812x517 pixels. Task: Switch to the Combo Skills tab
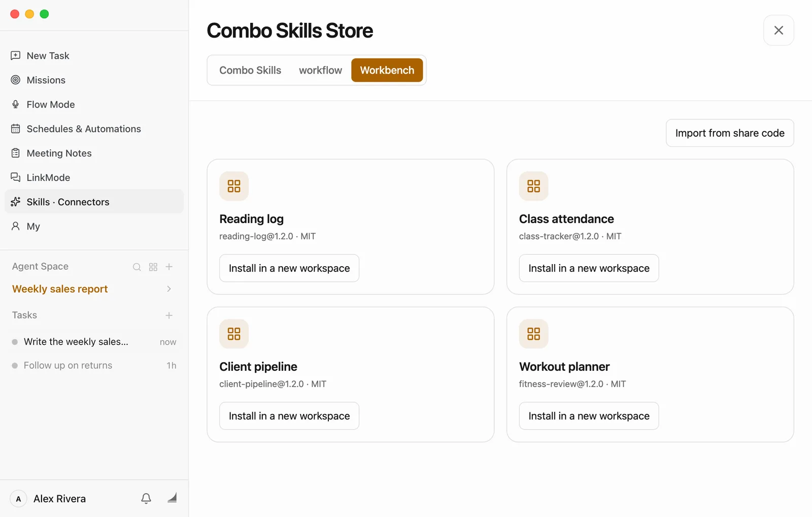coord(250,70)
